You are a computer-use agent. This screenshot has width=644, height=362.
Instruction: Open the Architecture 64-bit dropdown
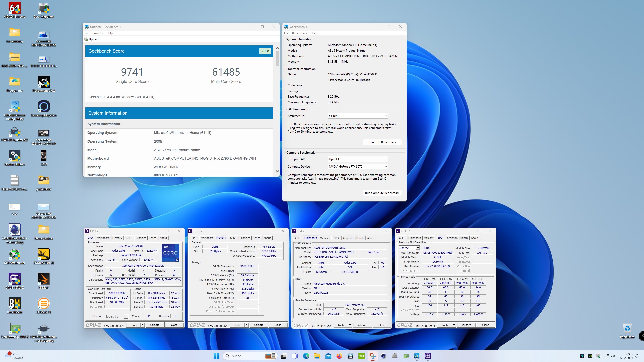(358, 116)
